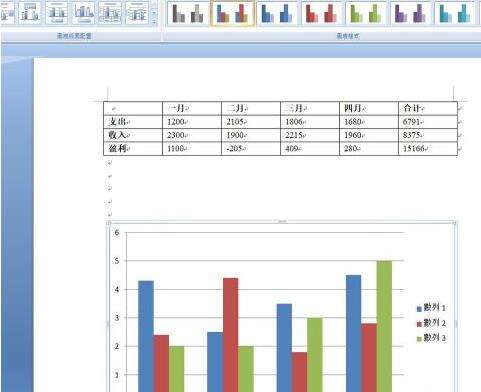Click table header cell 四月
481x392 pixels.
(x=369, y=108)
